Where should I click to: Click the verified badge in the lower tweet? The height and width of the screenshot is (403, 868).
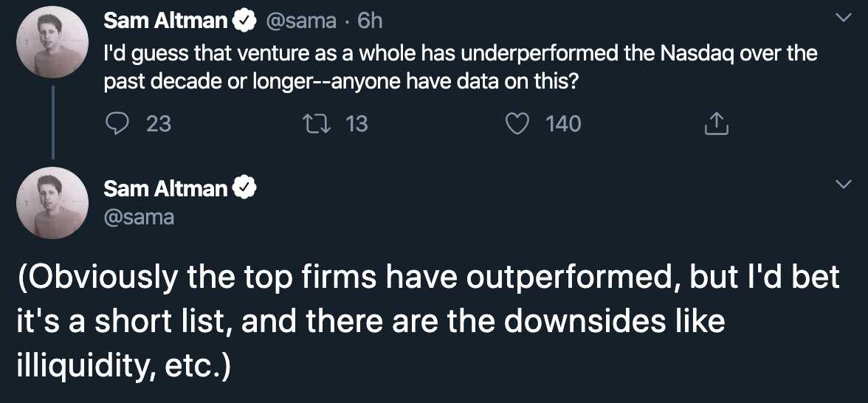pyautogui.click(x=244, y=189)
